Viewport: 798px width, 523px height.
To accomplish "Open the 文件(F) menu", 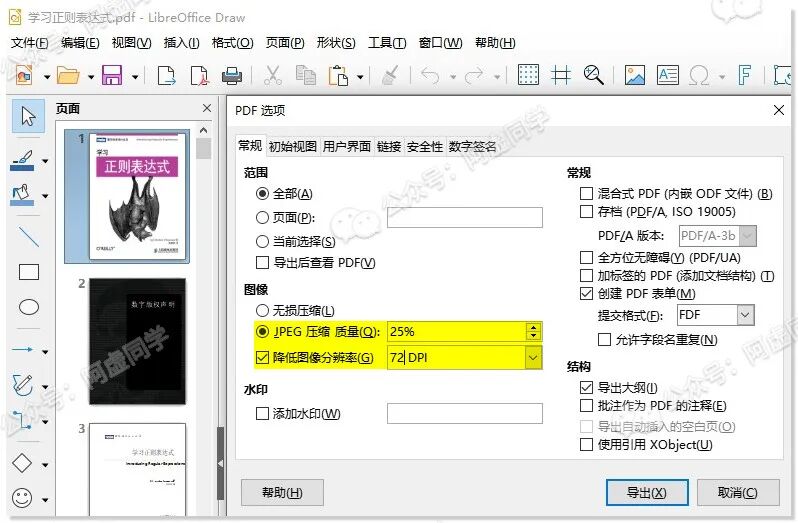I will pyautogui.click(x=30, y=43).
